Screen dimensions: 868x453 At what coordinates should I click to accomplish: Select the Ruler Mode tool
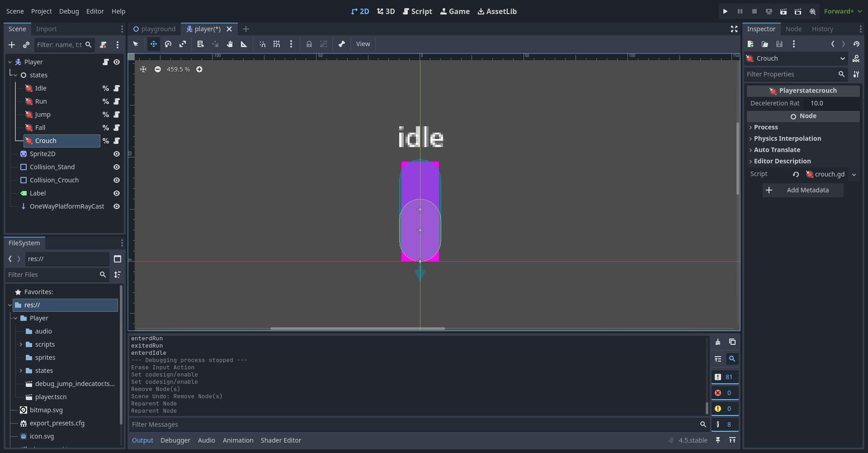point(244,44)
